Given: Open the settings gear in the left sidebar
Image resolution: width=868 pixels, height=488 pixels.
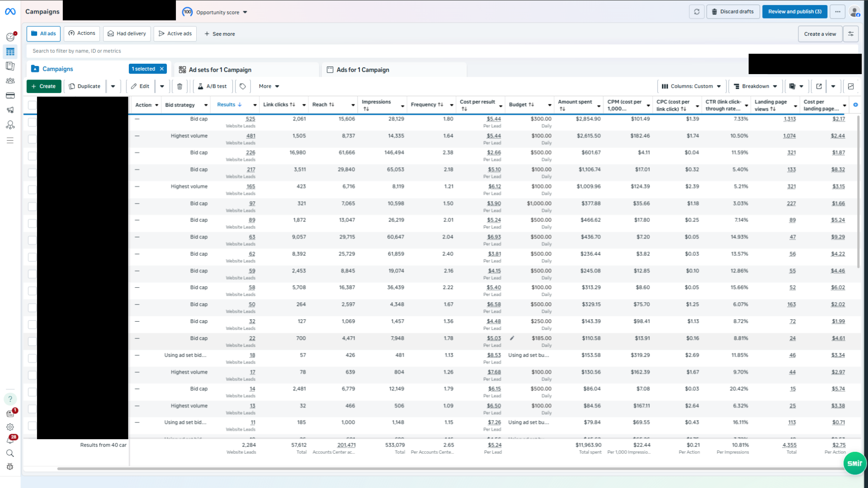Looking at the screenshot, I should (x=10, y=427).
